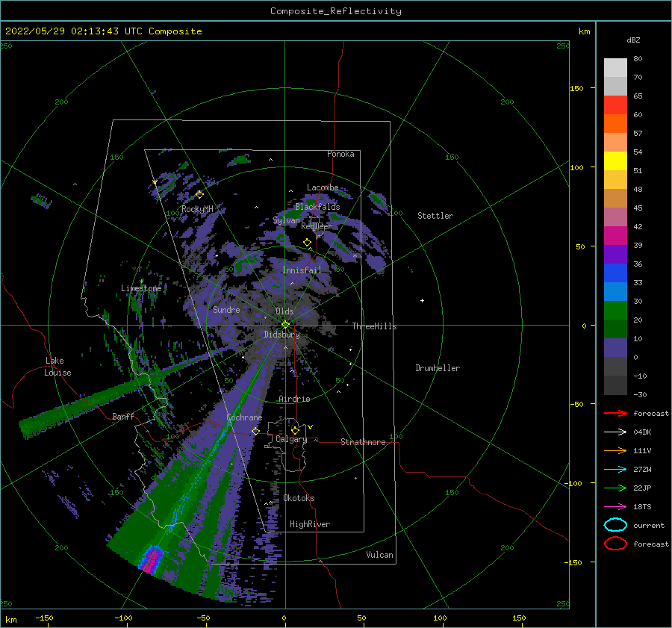The image size is (672, 628).
Task: Click the red forecast arrow in legend
Action: point(615,413)
